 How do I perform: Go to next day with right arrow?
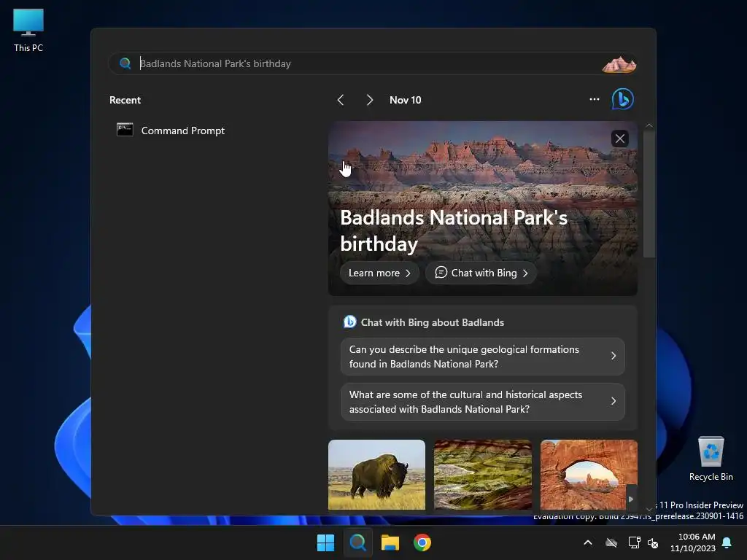[369, 100]
